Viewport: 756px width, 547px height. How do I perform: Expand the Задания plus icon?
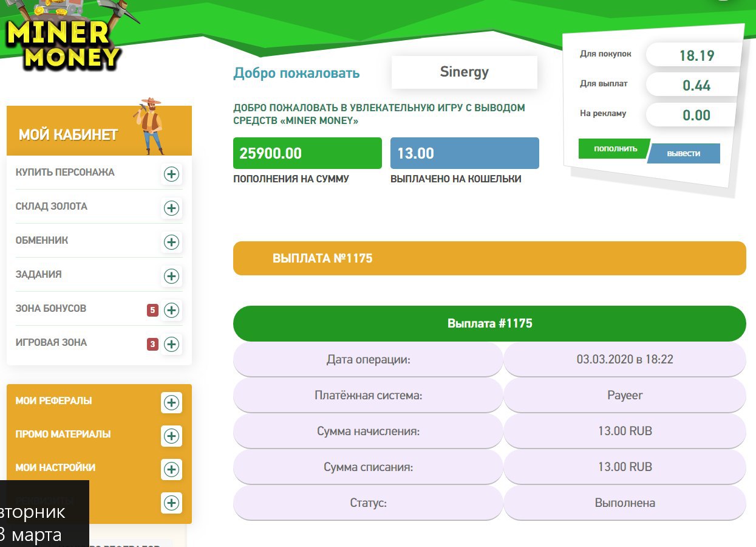coord(172,277)
